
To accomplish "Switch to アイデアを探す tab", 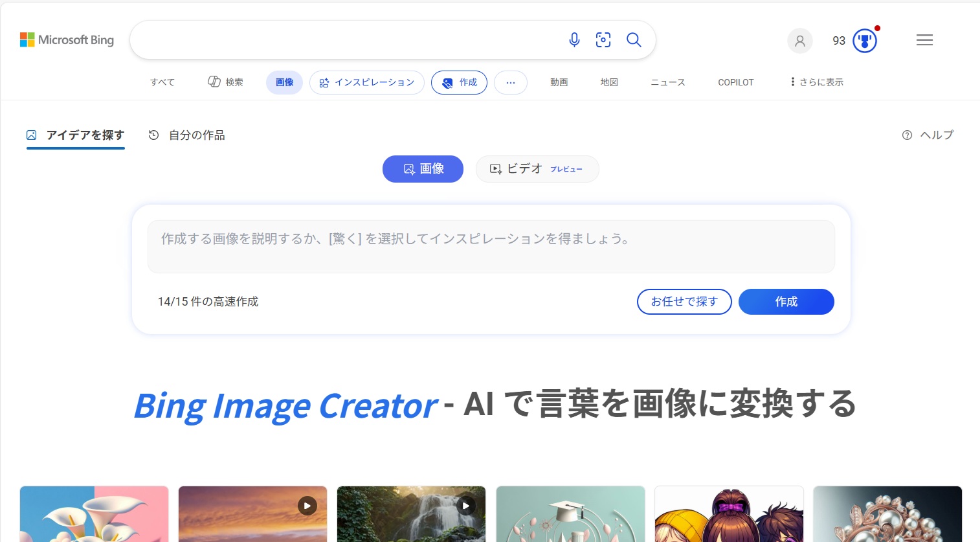I will pyautogui.click(x=76, y=135).
